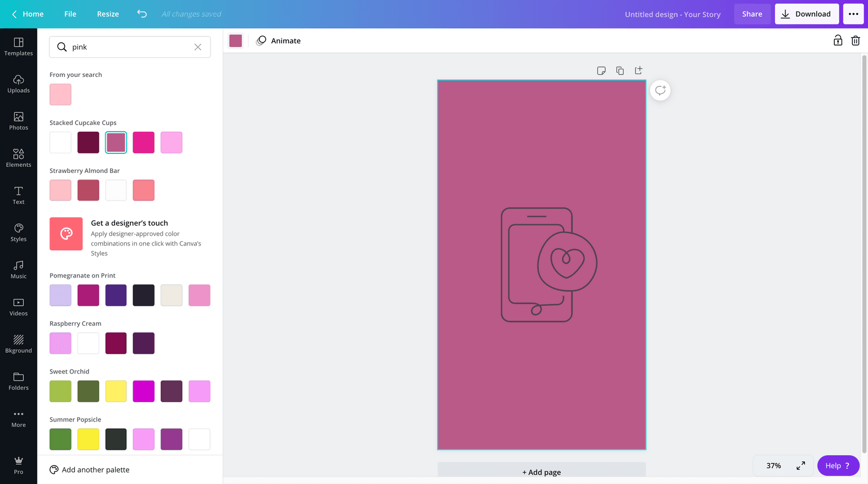This screenshot has width=868, height=484.
Task: Open the Music panel
Action: 18,269
